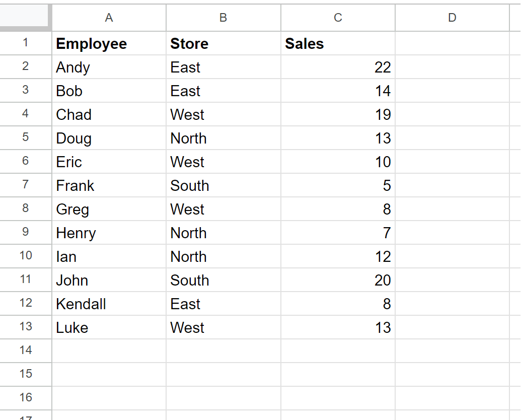Select Doug's North store cell

[x=223, y=138]
